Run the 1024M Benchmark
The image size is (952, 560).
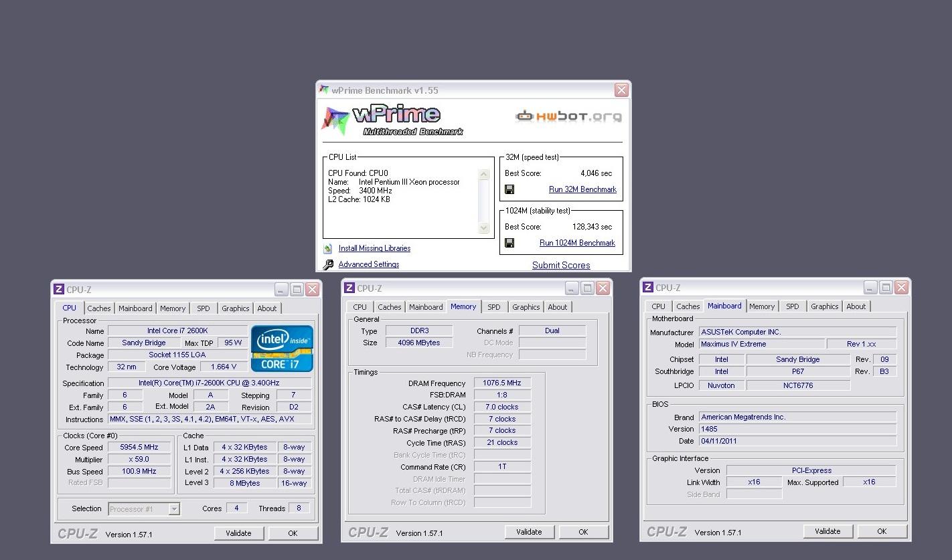click(577, 243)
